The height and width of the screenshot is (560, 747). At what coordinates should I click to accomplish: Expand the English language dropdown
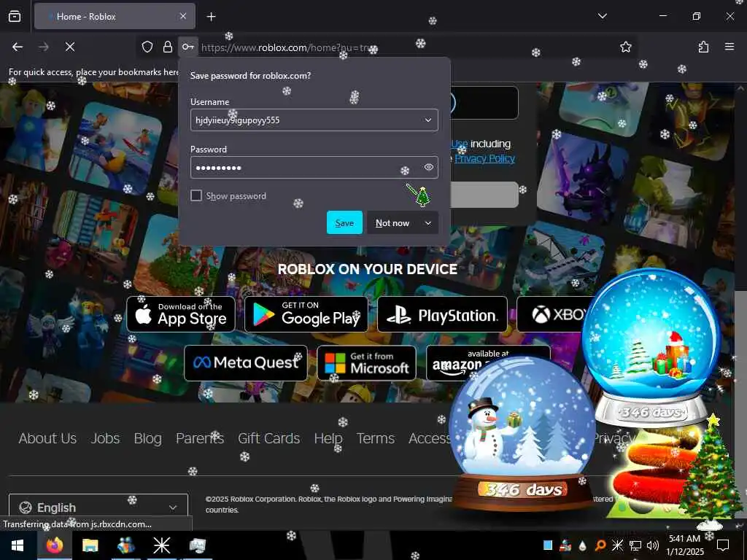coord(98,507)
